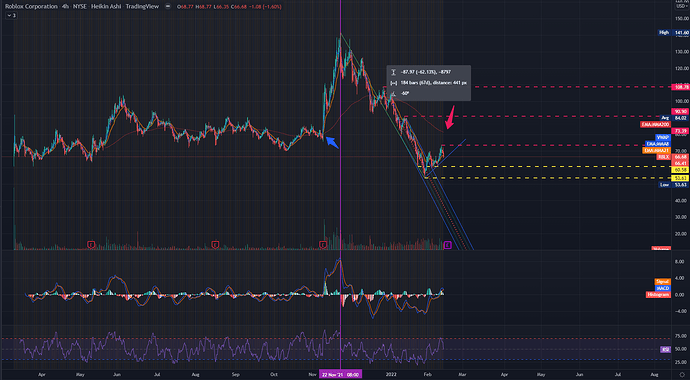Click the 108.78 red price line label
The height and width of the screenshot is (380, 690).
pyautogui.click(x=680, y=87)
